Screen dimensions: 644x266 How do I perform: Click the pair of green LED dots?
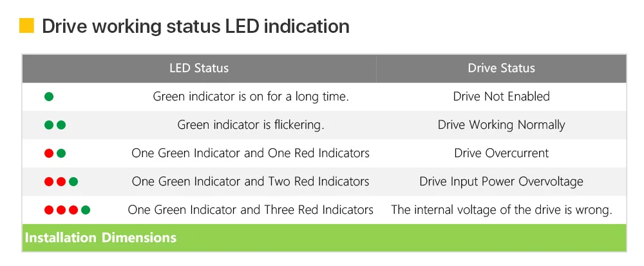pos(55,125)
